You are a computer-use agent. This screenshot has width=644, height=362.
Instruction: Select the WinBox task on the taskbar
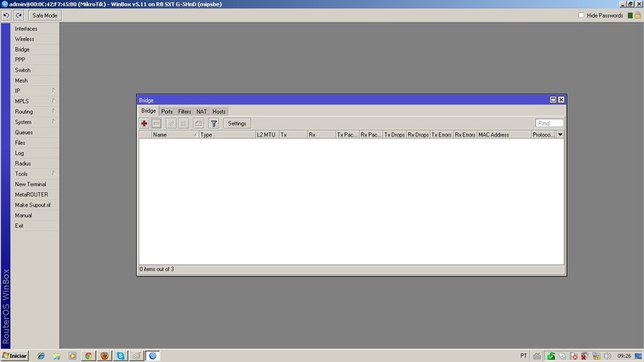coord(153,356)
